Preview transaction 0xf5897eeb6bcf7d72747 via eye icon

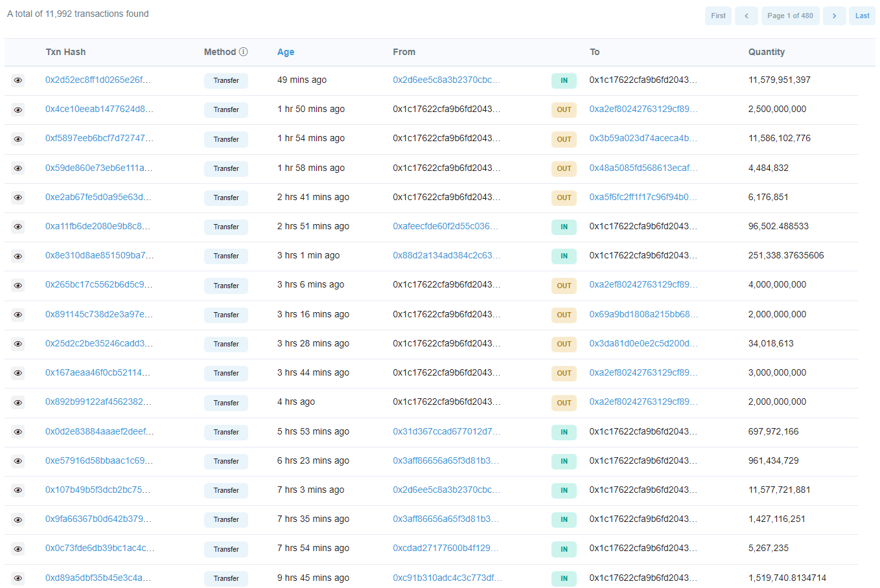tap(18, 139)
